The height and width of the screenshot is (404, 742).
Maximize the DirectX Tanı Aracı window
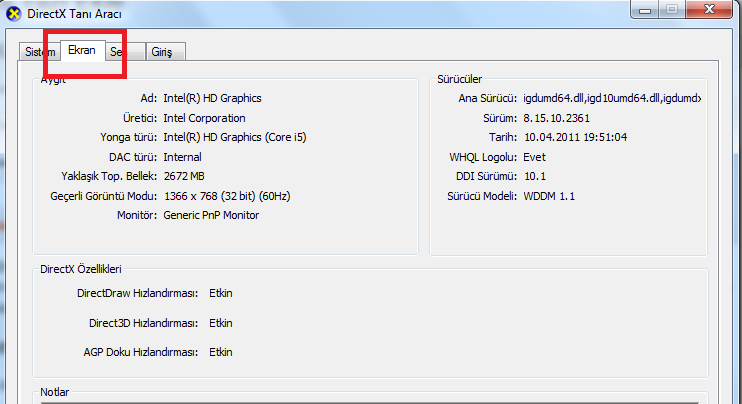click(x=671, y=9)
